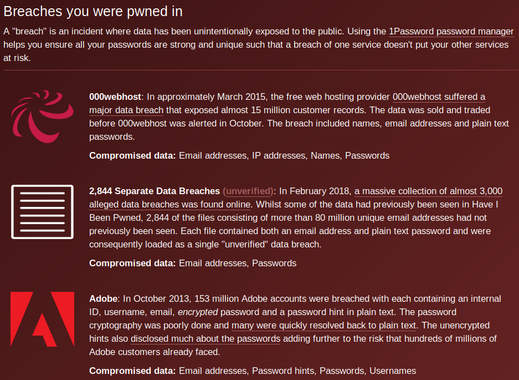Click the '2,844 Separate Data Breaches' title
Viewport: 519px width, 380px height.
pyautogui.click(x=154, y=191)
